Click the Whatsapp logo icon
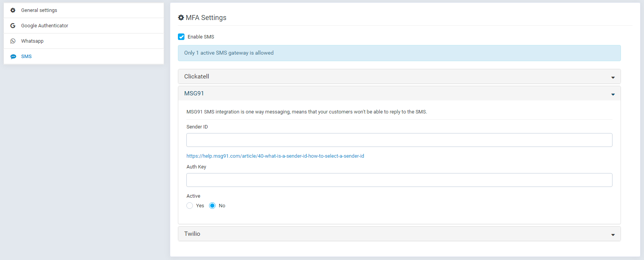The width and height of the screenshot is (644, 260). 13,41
